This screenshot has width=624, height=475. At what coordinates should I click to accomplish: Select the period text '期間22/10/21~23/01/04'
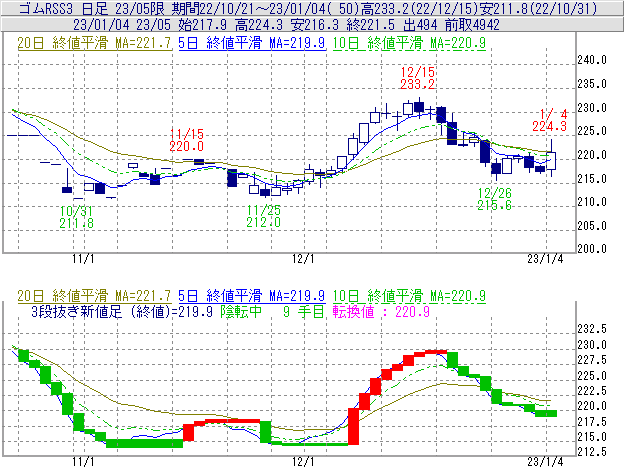point(249,8)
